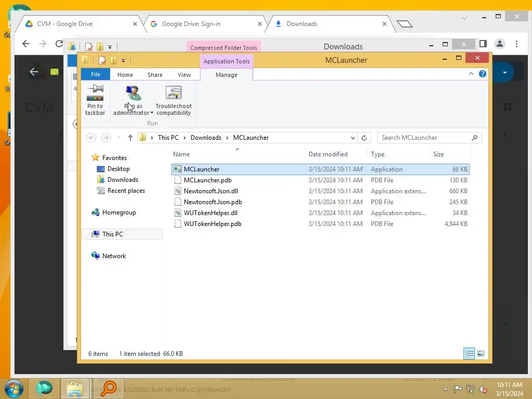The width and height of the screenshot is (532, 399).
Task: Open Troubleshoot compatibility
Action: coord(174,100)
